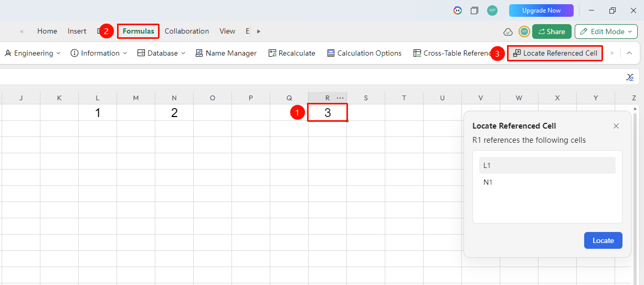The height and width of the screenshot is (285, 644).
Task: Expand the Engineering functions dropdown
Action: pyautogui.click(x=33, y=53)
